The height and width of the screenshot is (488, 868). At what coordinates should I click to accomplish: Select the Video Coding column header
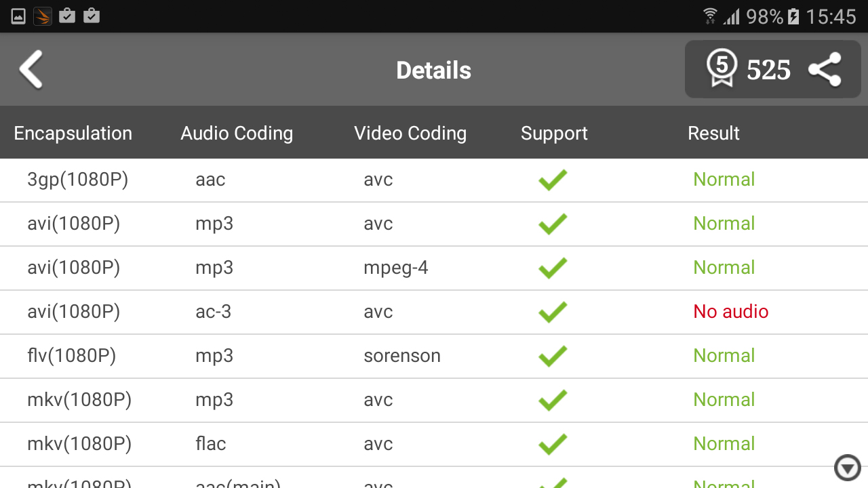tap(410, 134)
